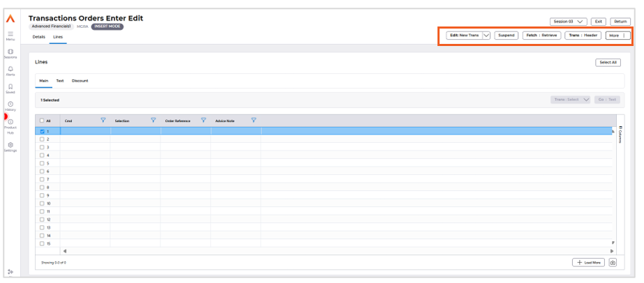644x283 pixels.
Task: Toggle the All rows checkbox
Action: coord(42,121)
